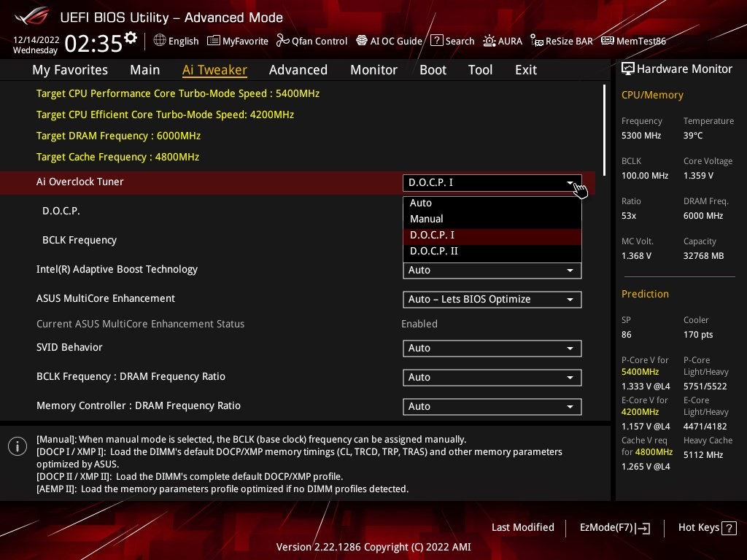Expand the ASUS MultiCore Enhancement dropdown
This screenshot has height=560, width=747.
492,299
